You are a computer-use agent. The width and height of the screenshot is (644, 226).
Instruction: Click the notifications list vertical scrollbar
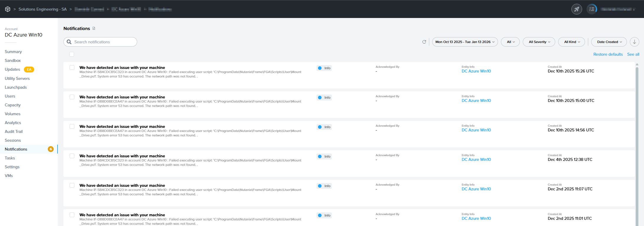point(637,133)
